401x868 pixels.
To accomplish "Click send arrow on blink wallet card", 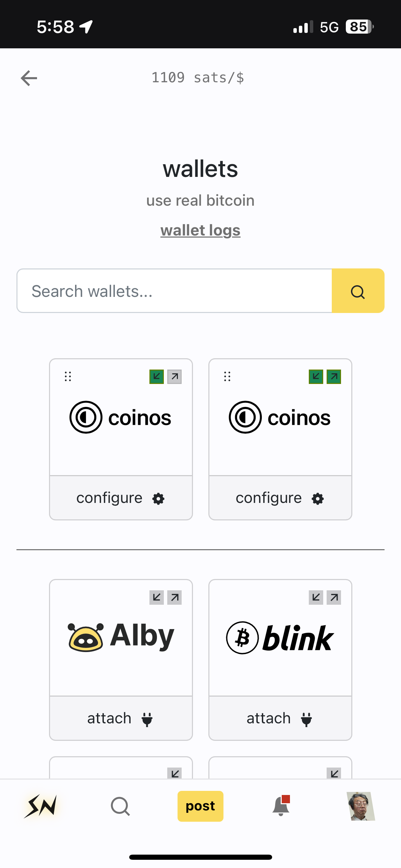I will [x=334, y=598].
